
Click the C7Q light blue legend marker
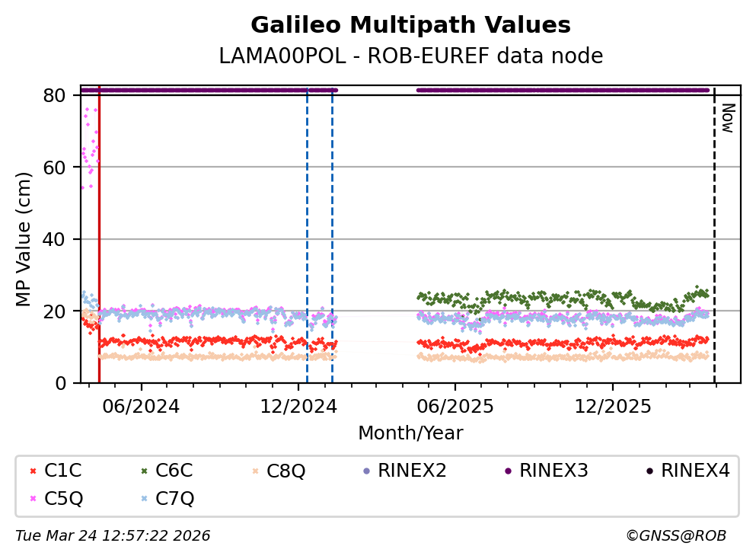coord(144,499)
